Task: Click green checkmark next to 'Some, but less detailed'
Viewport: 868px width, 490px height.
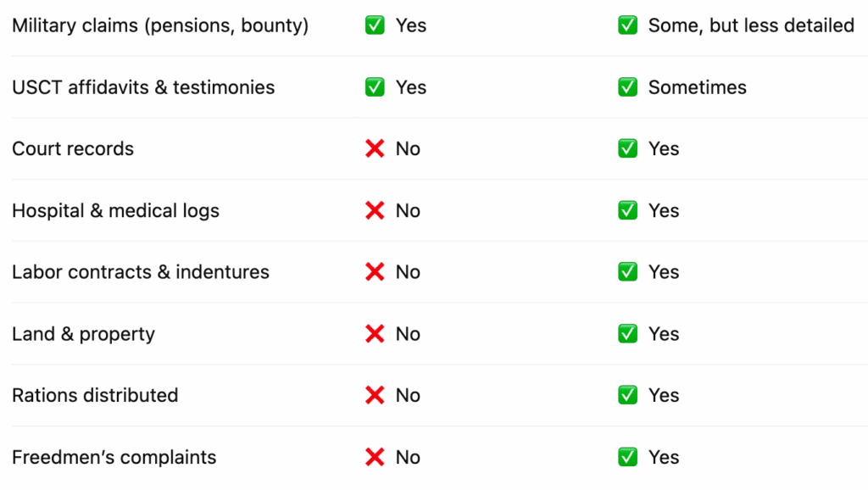Action: pos(627,25)
